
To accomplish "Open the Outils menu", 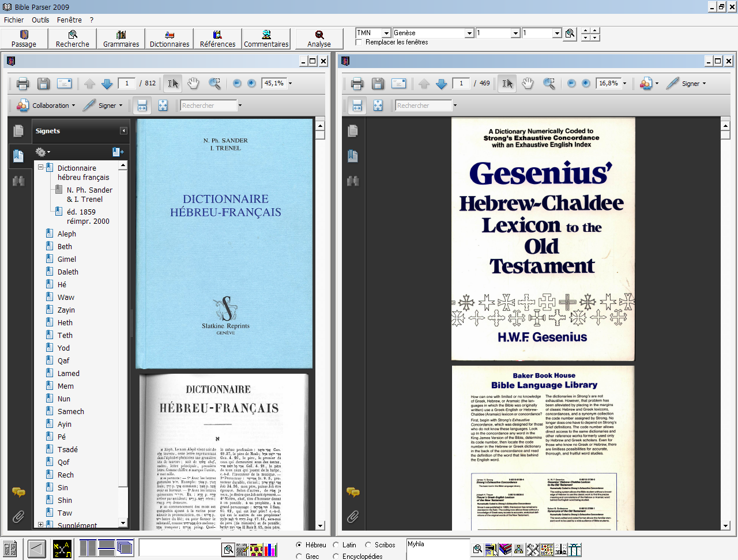I will pos(40,20).
